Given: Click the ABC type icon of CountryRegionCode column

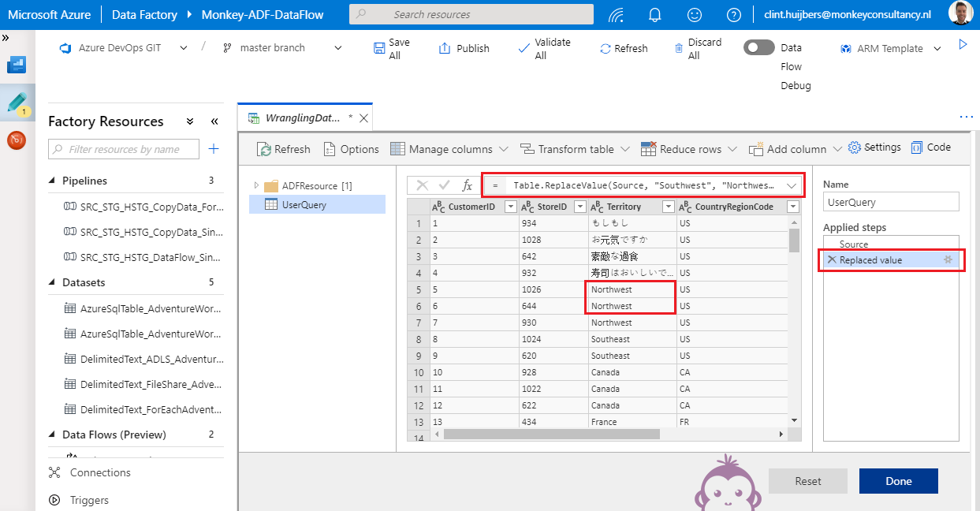Looking at the screenshot, I should click(x=686, y=207).
